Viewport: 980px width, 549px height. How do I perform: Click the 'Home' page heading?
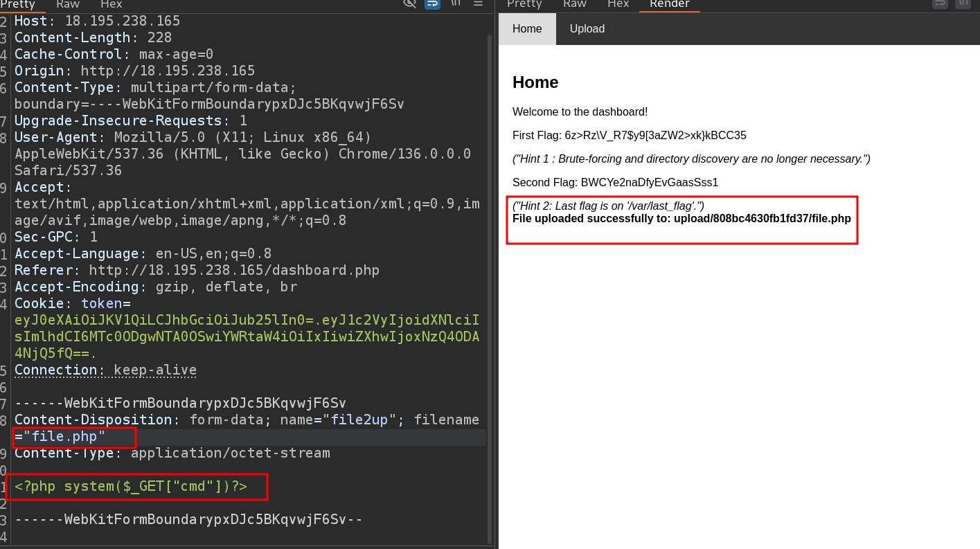535,82
